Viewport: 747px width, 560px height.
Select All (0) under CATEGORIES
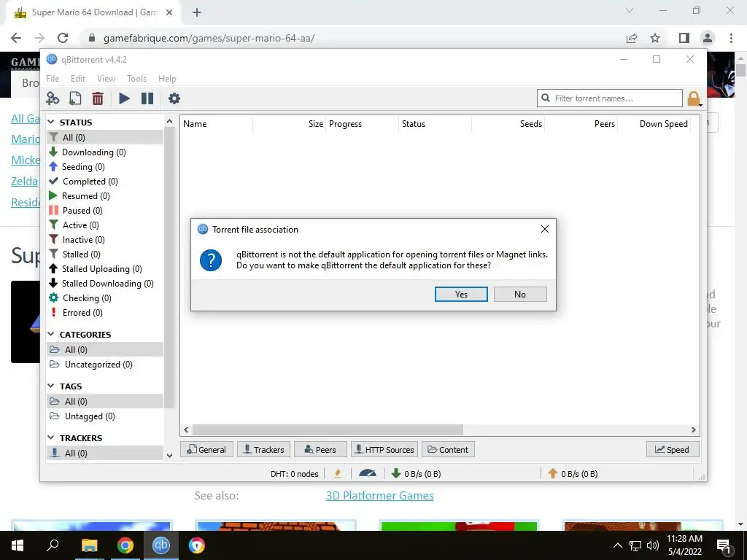click(105, 349)
